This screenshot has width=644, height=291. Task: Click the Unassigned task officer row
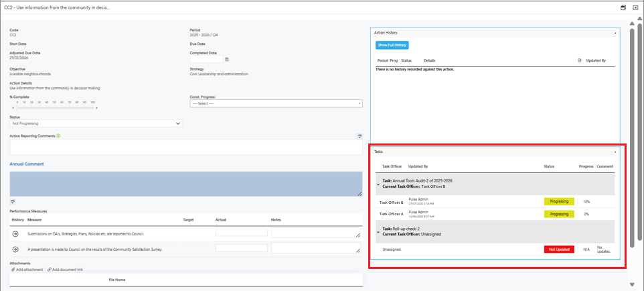392,249
